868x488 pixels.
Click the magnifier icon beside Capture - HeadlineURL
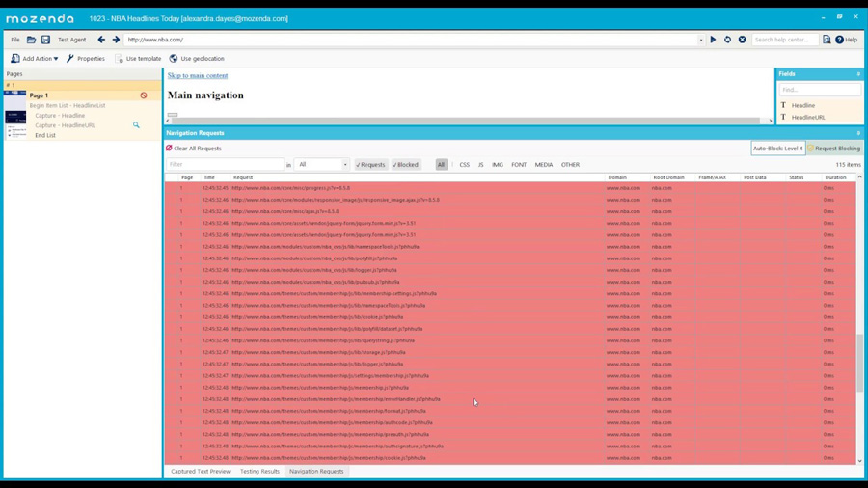click(x=136, y=125)
